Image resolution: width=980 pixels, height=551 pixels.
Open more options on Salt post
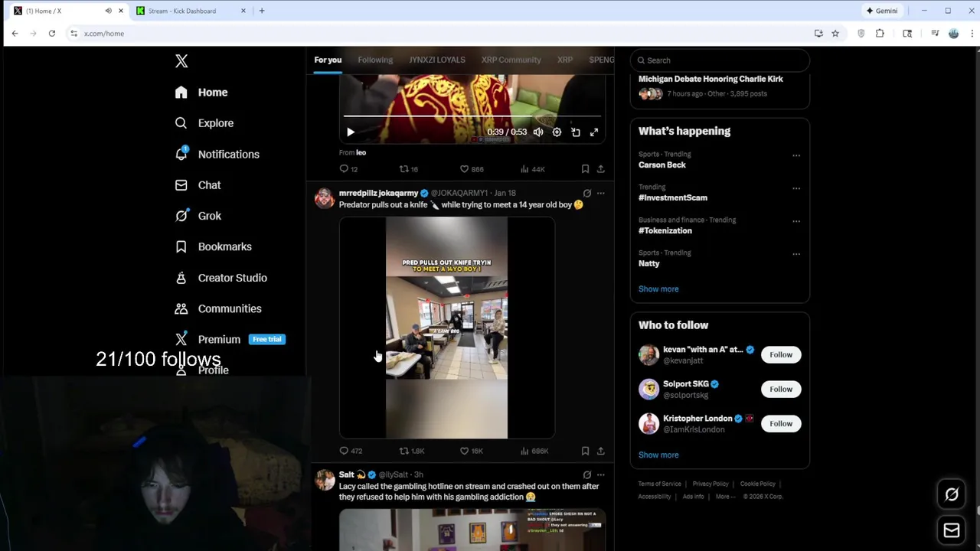click(601, 475)
